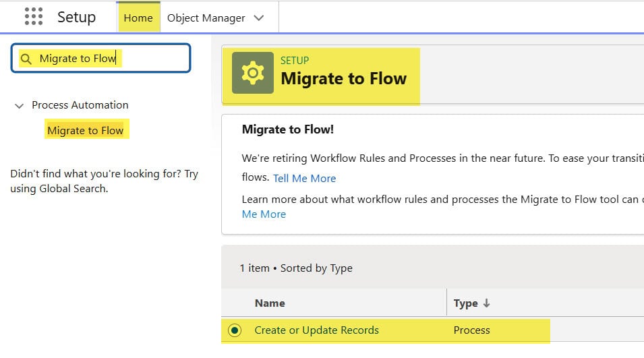Click the Tell Me More link after flows
This screenshot has width=644, height=358.
click(x=304, y=178)
